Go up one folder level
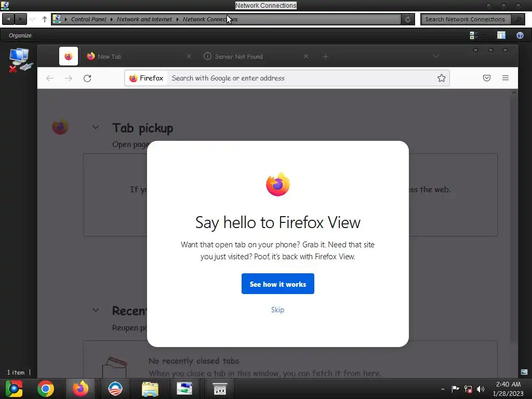 click(x=45, y=19)
